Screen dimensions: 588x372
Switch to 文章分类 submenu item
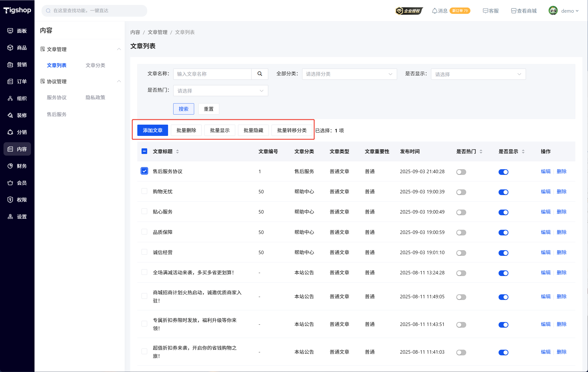point(95,65)
